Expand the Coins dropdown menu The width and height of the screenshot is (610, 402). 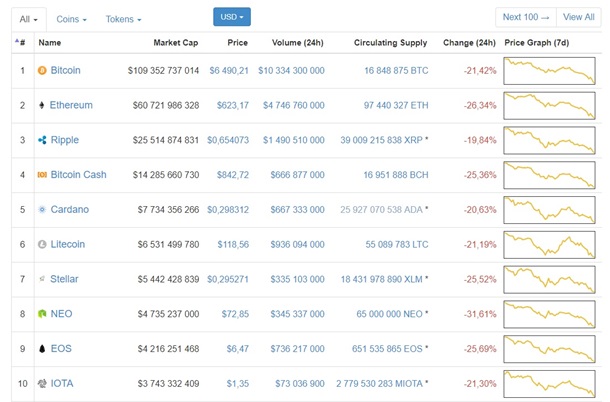[71, 19]
